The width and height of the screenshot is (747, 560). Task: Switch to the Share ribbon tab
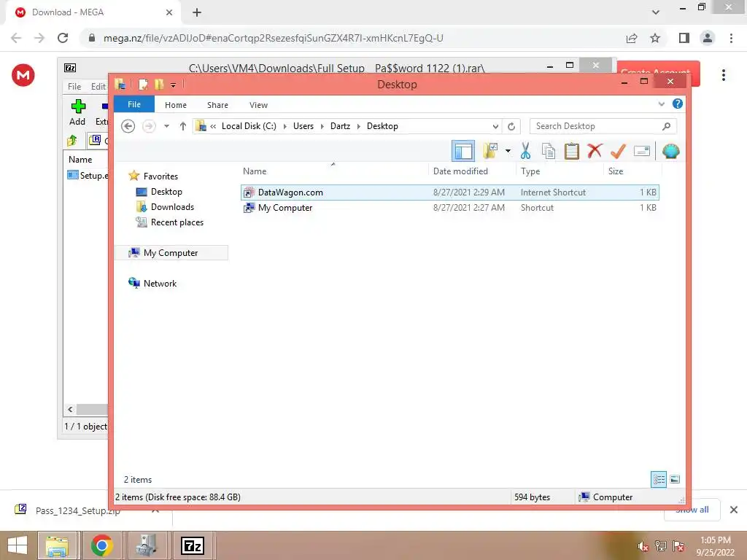217,105
